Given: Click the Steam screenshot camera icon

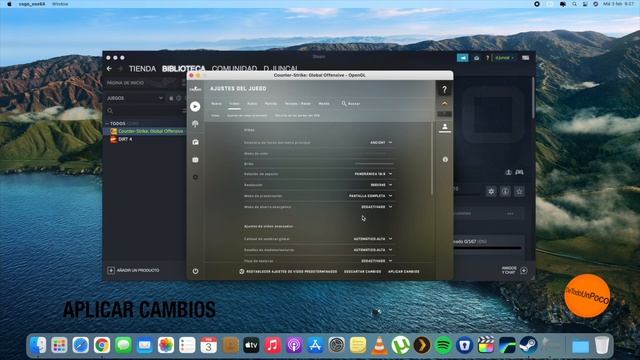Looking at the screenshot, I should tap(476, 58).
